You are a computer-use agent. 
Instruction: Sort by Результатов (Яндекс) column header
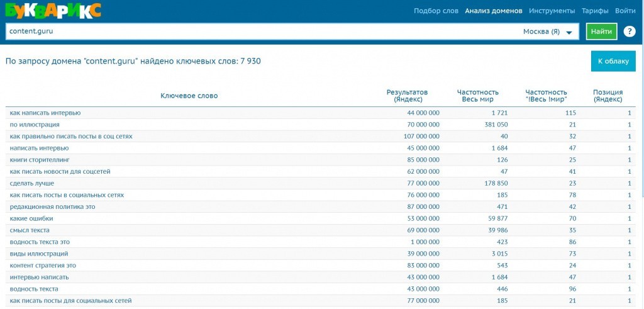[413, 96]
